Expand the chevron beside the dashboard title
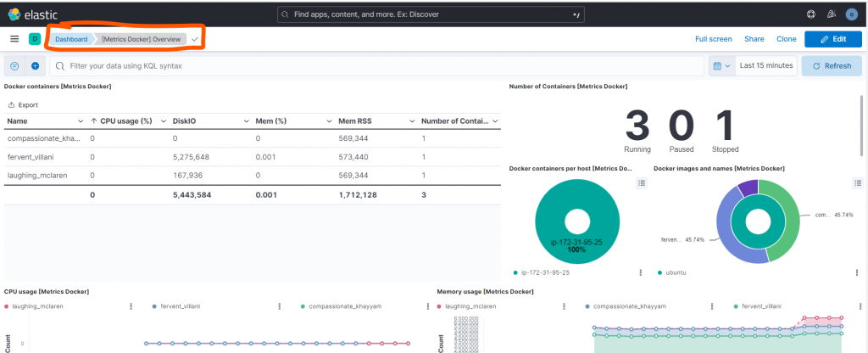 195,39
